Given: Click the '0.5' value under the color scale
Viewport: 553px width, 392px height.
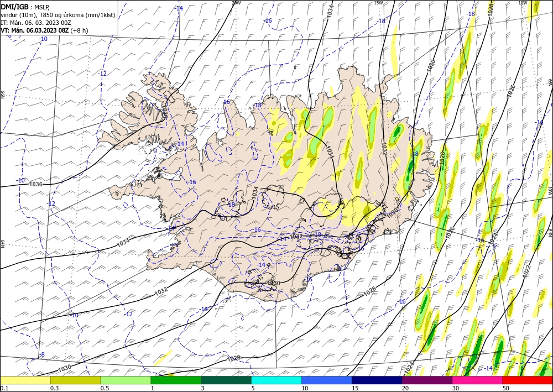Looking at the screenshot, I should click(x=105, y=388).
